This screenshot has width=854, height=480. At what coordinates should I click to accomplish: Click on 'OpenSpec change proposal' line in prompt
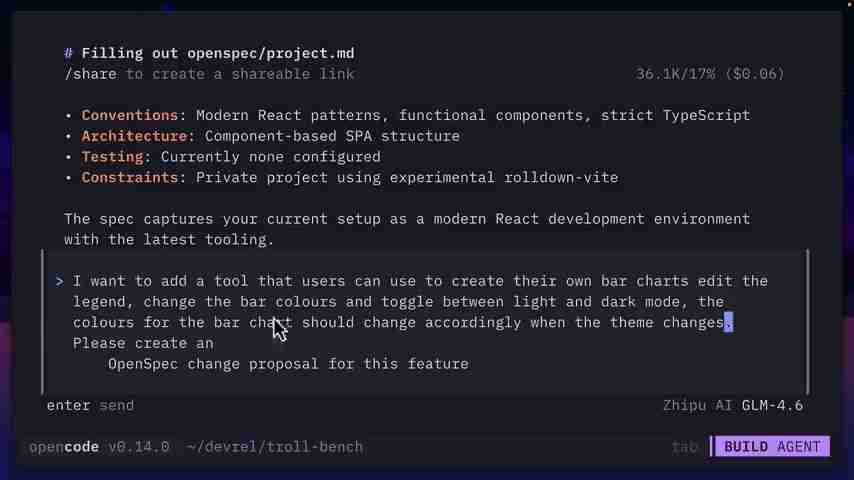click(288, 364)
